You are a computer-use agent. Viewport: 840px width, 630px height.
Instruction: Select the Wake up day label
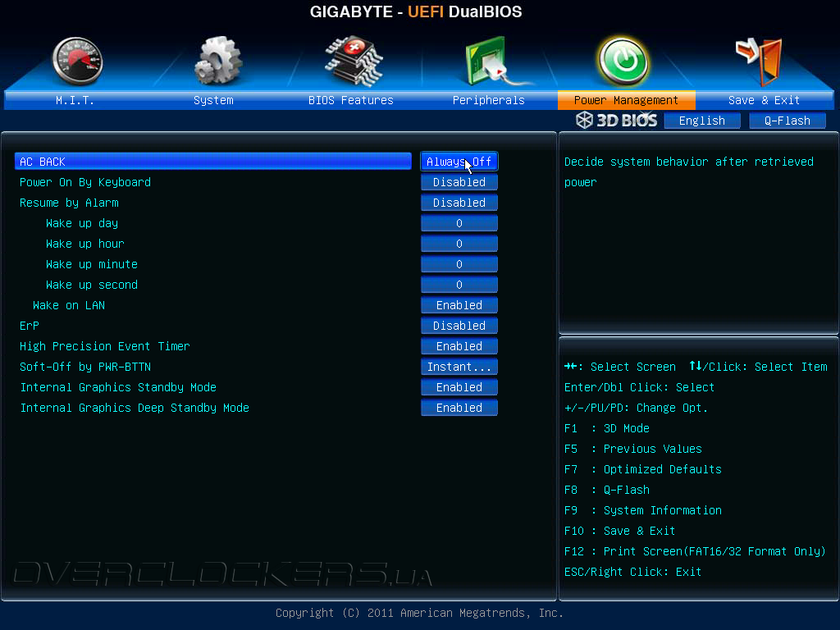coord(82,223)
